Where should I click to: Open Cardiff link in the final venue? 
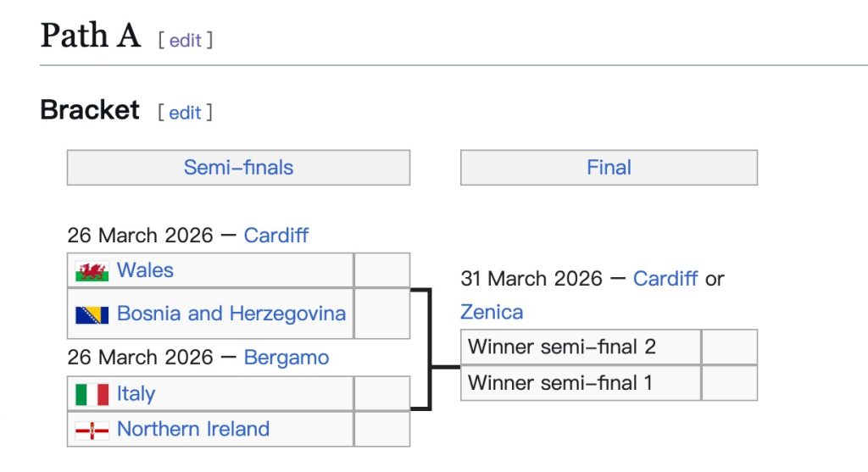tap(665, 279)
